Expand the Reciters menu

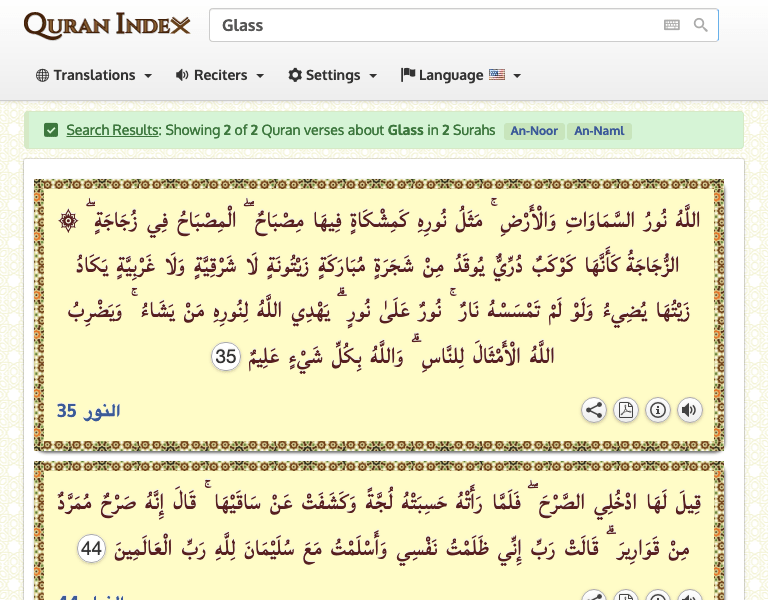(219, 75)
